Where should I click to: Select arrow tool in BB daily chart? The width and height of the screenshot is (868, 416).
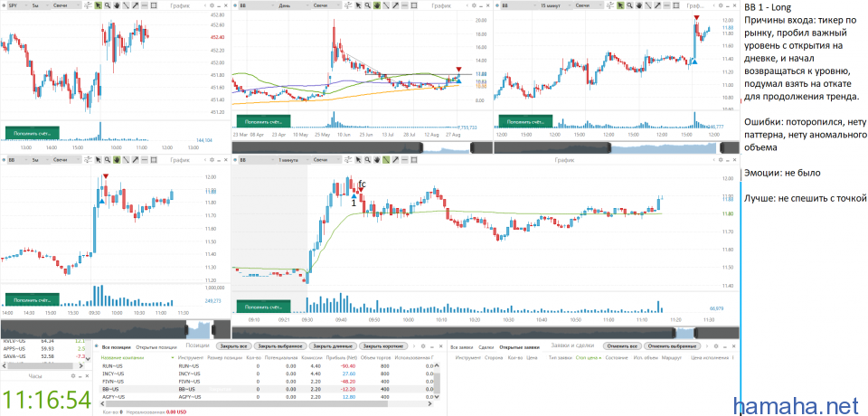pos(395,5)
